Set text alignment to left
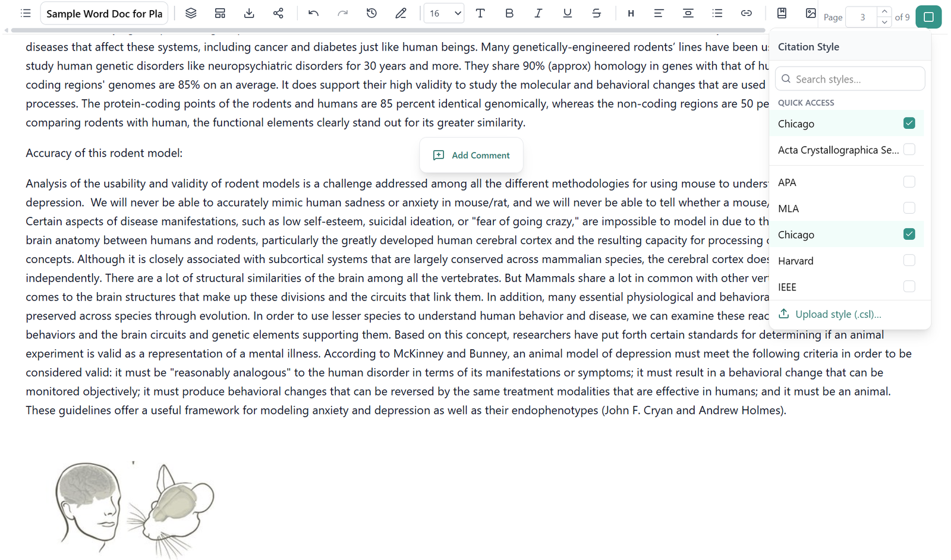951x560 pixels. [x=659, y=13]
